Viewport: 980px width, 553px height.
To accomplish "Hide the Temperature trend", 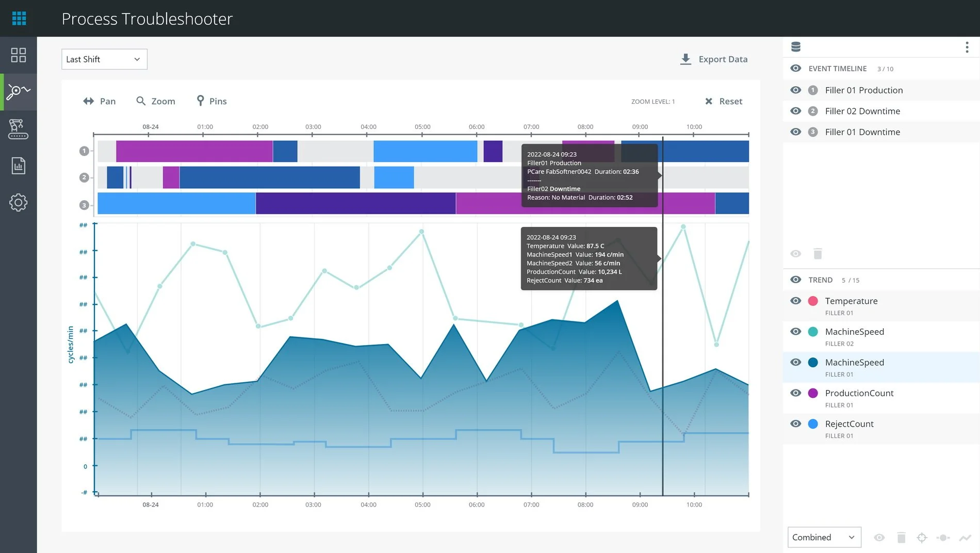I will (x=796, y=301).
